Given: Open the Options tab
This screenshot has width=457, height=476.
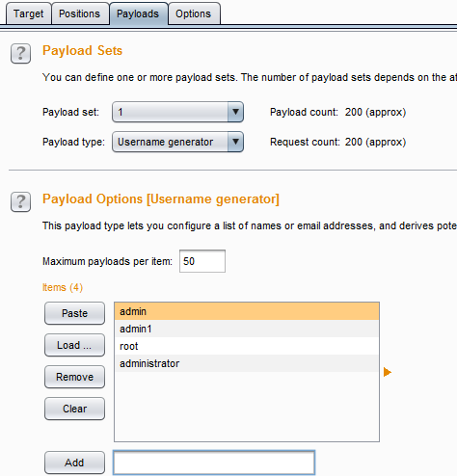Looking at the screenshot, I should pyautogui.click(x=194, y=13).
